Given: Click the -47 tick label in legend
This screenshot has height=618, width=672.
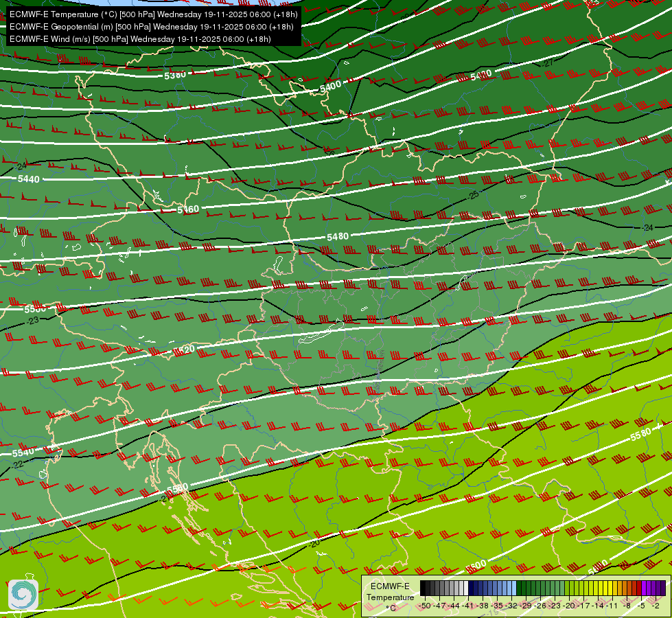Looking at the screenshot, I should pyautogui.click(x=439, y=606).
